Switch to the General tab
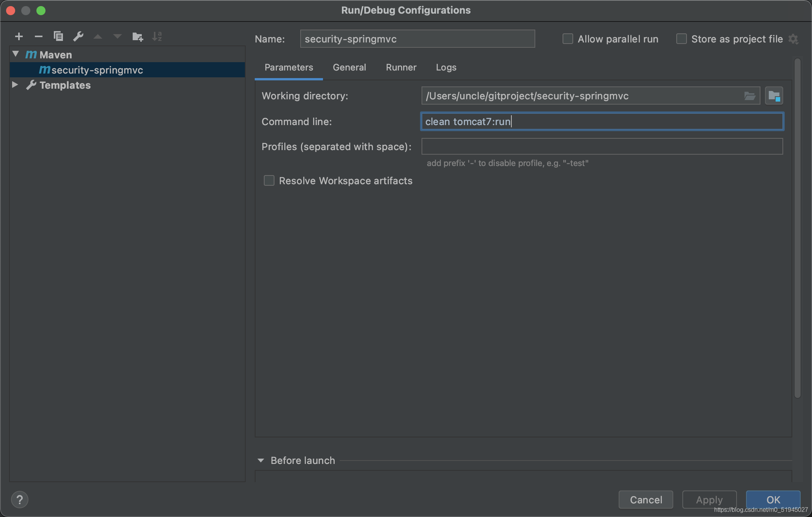 (x=349, y=67)
